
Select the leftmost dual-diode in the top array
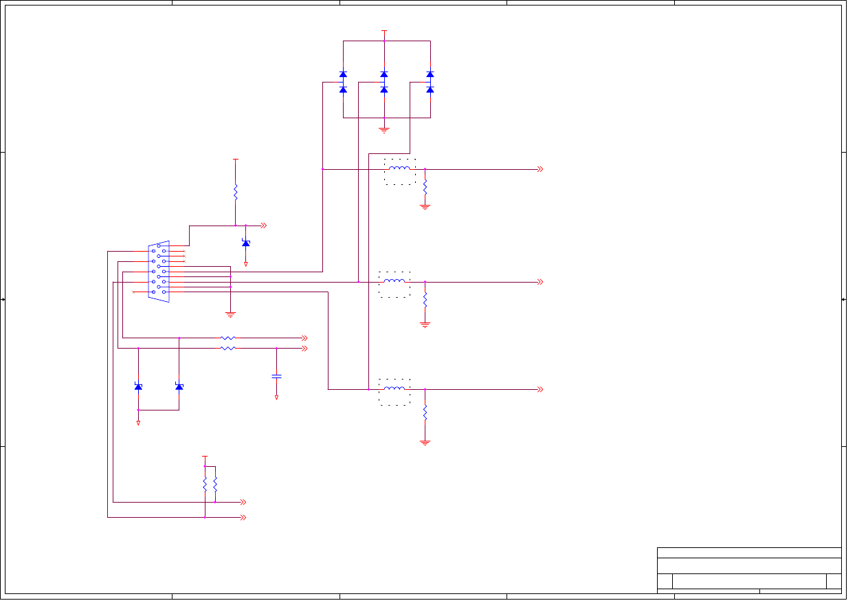pyautogui.click(x=343, y=82)
